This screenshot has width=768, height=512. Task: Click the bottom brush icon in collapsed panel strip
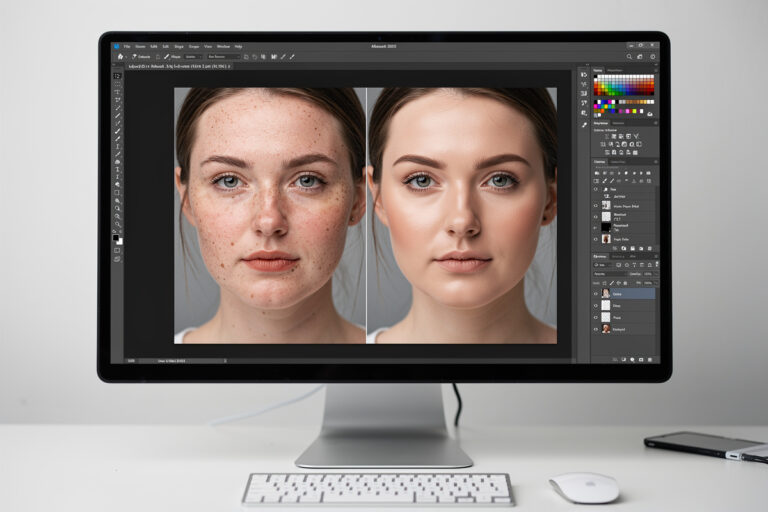coord(584,125)
